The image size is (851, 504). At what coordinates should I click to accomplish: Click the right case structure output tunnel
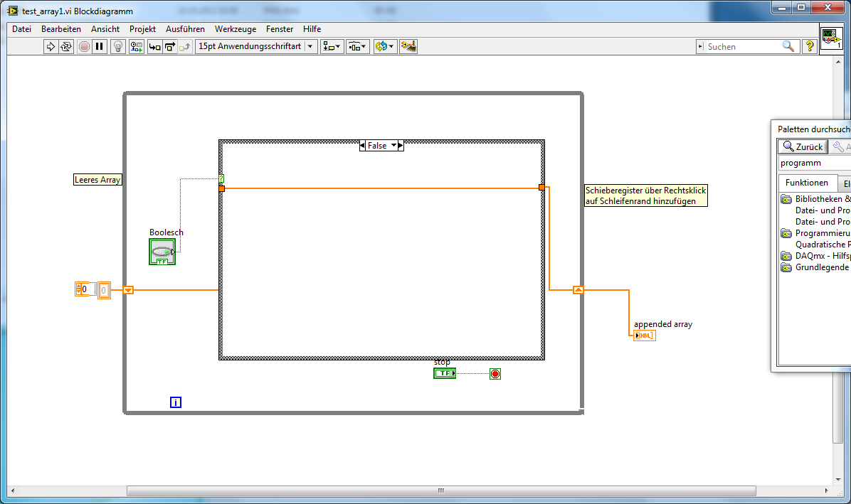pyautogui.click(x=541, y=188)
